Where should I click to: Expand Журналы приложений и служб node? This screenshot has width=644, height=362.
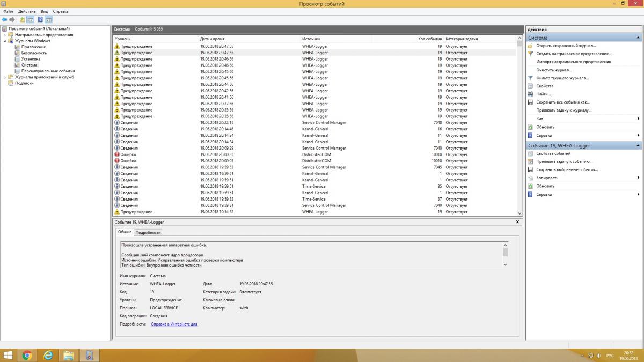click(5, 77)
